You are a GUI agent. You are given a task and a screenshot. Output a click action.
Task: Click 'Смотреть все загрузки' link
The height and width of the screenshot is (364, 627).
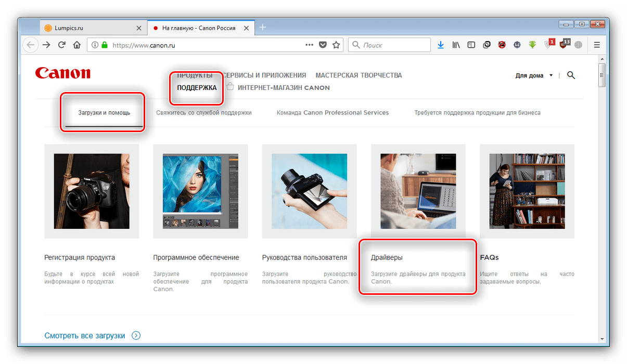[x=85, y=335]
